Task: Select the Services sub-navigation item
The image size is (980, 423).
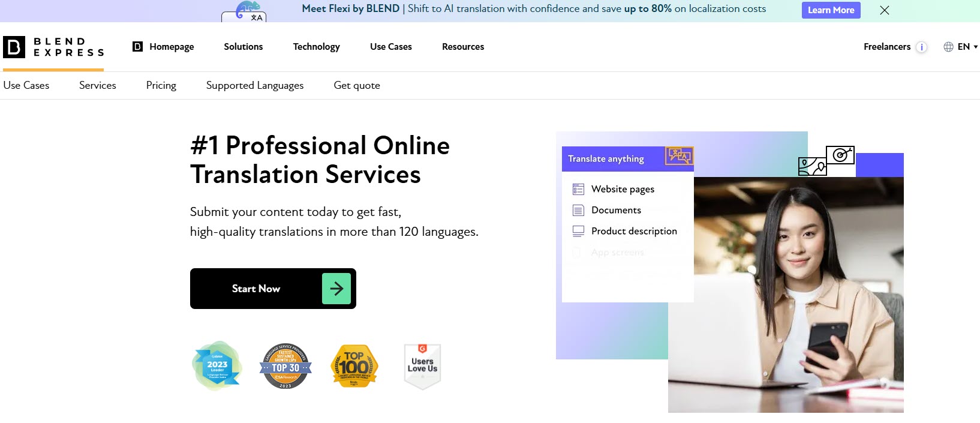Action: pyautogui.click(x=98, y=85)
